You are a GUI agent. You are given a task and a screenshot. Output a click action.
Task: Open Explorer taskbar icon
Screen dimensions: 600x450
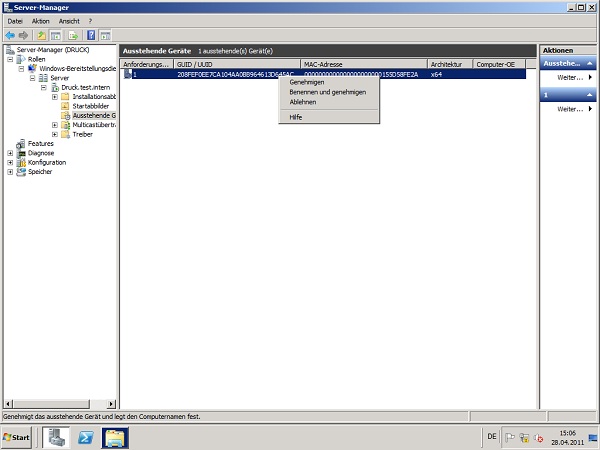coord(115,437)
